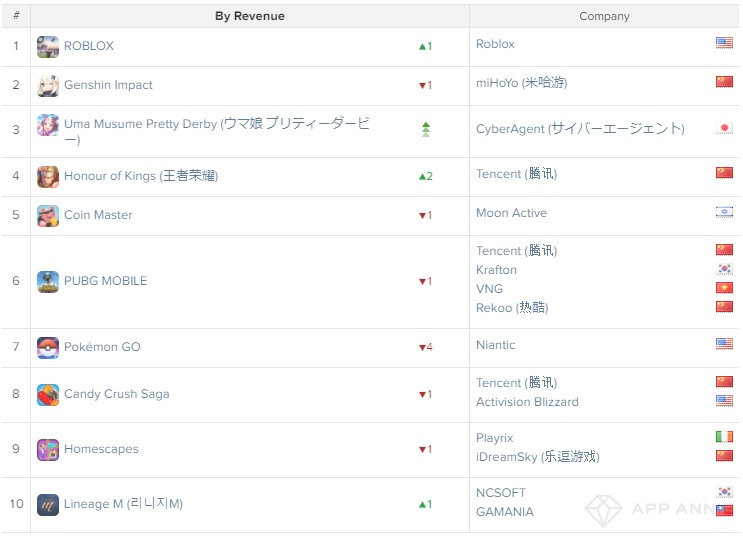The height and width of the screenshot is (537, 743).
Task: Open the Roblox company link
Action: click(495, 44)
